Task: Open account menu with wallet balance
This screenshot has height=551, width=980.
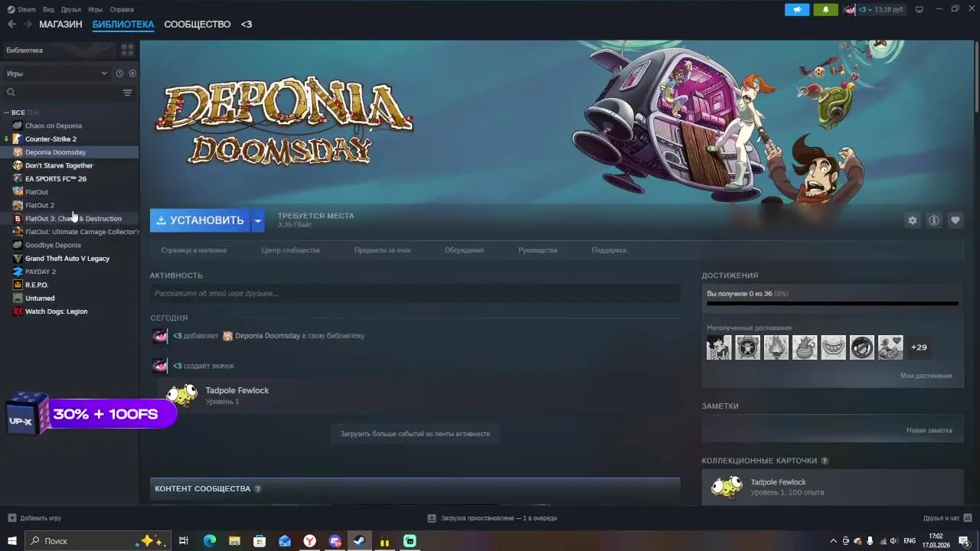Action: (874, 10)
